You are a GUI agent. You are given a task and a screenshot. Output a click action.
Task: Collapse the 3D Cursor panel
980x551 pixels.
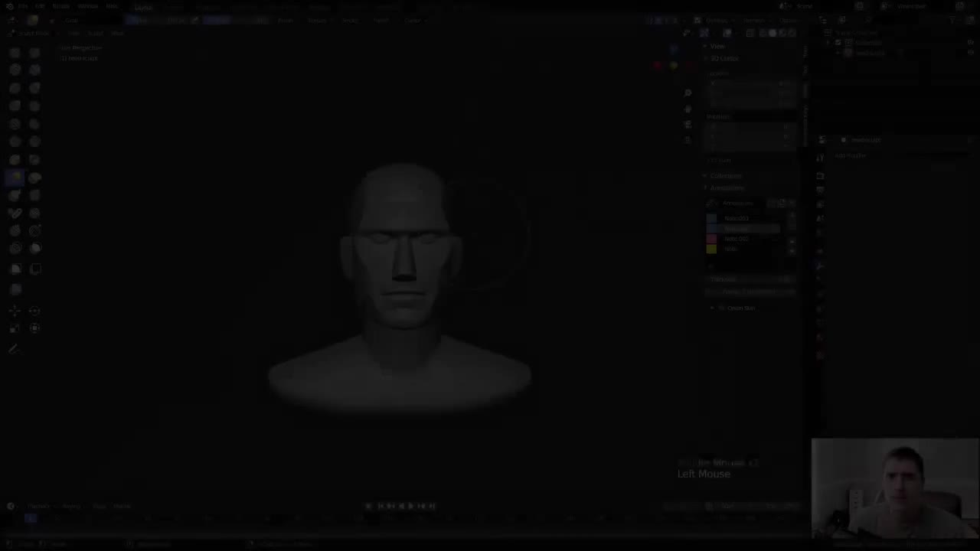[x=724, y=58]
